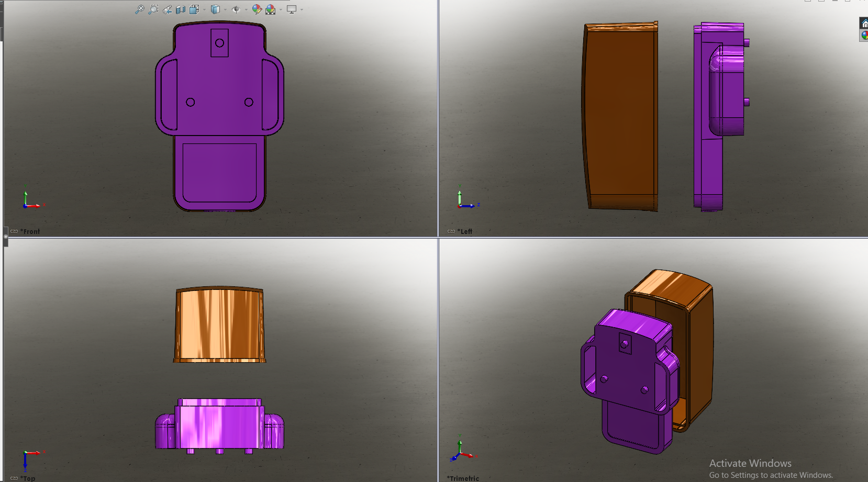
Task: Click the Apply Scene icon
Action: tap(271, 9)
